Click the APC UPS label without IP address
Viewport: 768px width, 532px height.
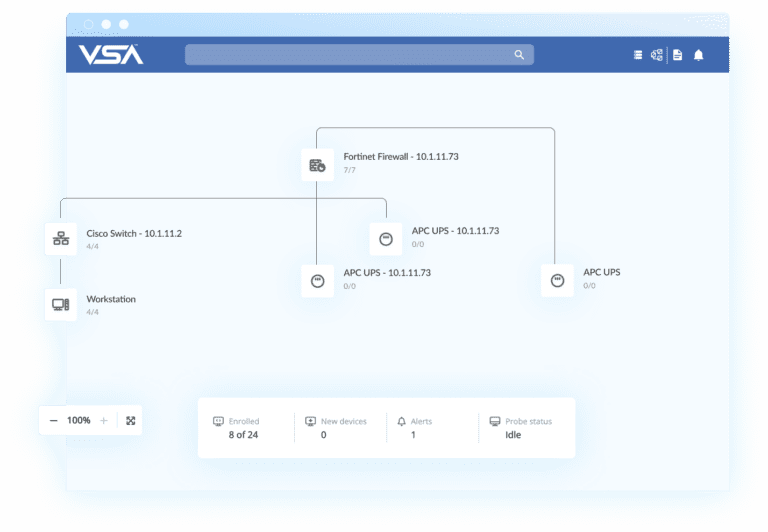pyautogui.click(x=601, y=272)
